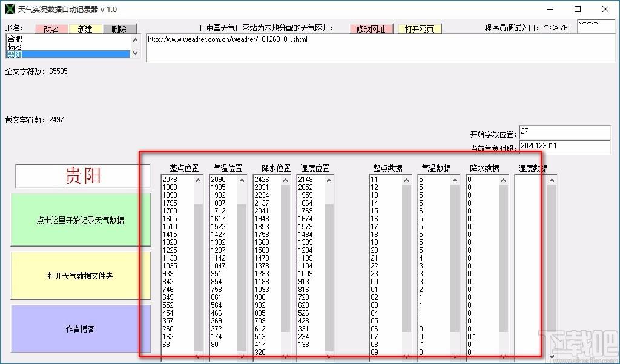Screen dimensions: 620x364
Task: Select 合肥 in the location list
Action: 68,39
